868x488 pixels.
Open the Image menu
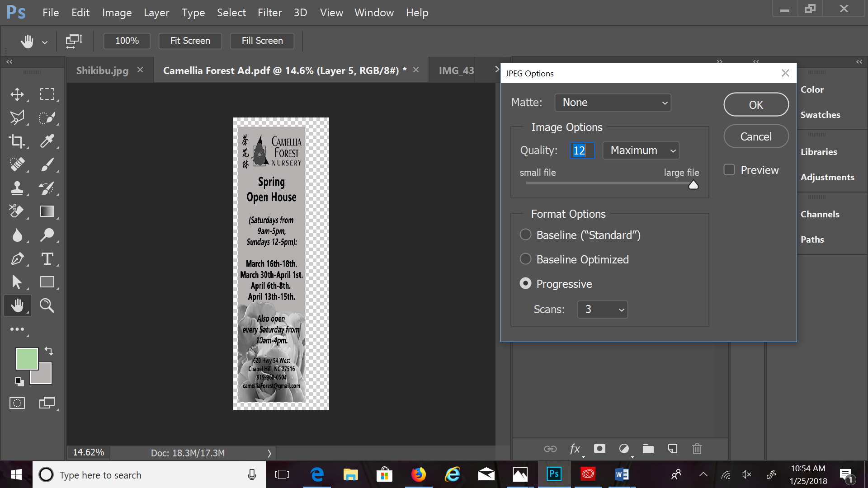click(117, 13)
